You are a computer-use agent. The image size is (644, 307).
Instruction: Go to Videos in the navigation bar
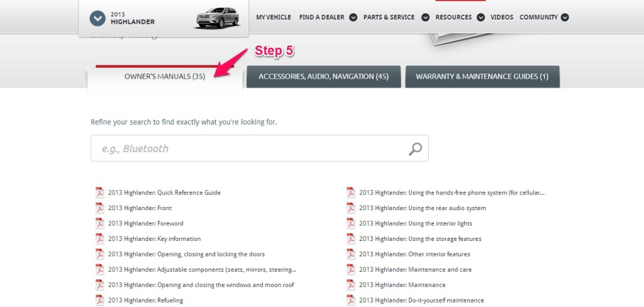pyautogui.click(x=502, y=17)
